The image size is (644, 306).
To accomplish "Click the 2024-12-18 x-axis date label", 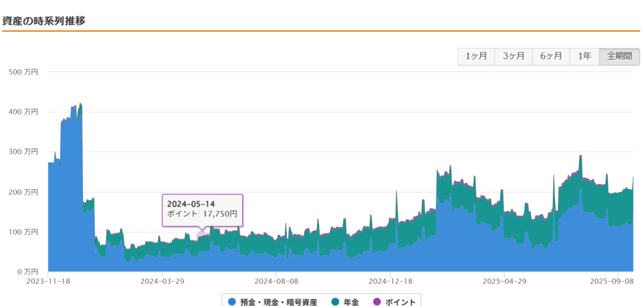I will (390, 281).
